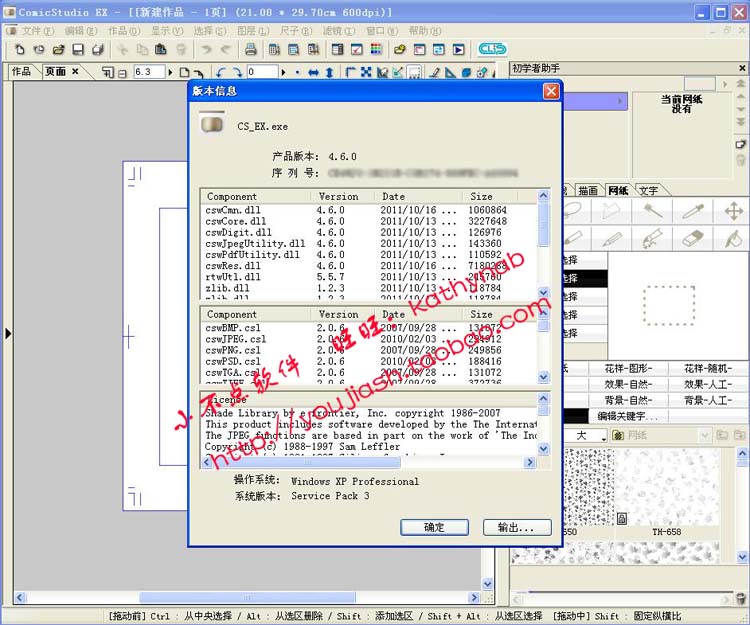Click the print icon in main toolbar
The height and width of the screenshot is (625, 750).
[251, 49]
